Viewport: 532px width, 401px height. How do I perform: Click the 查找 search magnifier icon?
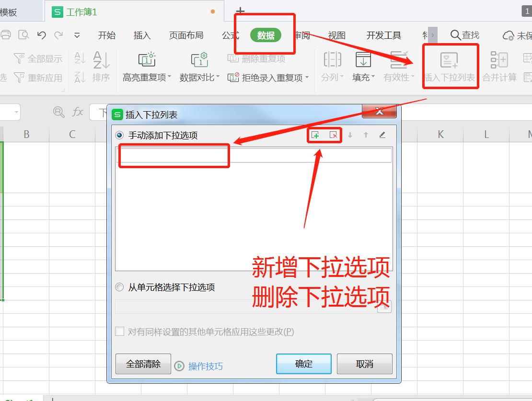pos(455,35)
